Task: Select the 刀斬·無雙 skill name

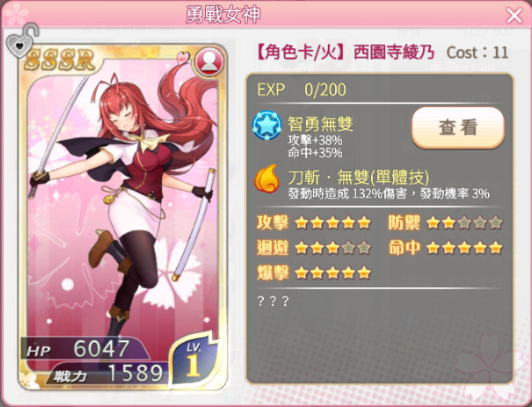Action: click(358, 177)
